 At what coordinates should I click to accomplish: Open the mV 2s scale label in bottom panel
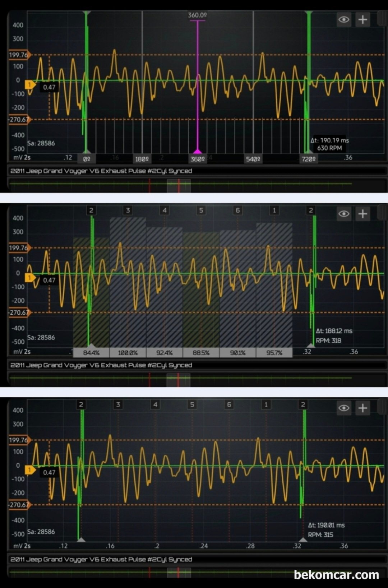pos(22,546)
